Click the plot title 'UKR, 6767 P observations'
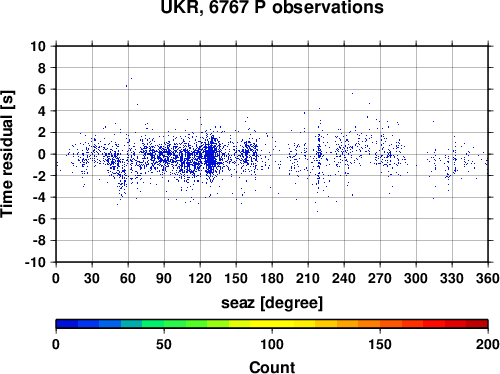Screen dimensions: 500x374 click(272, 7)
